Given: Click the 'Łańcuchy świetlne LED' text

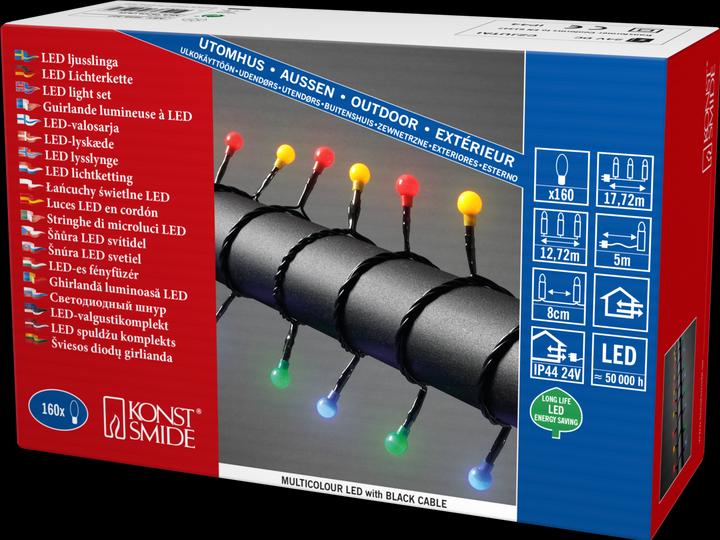Looking at the screenshot, I should [108, 192].
